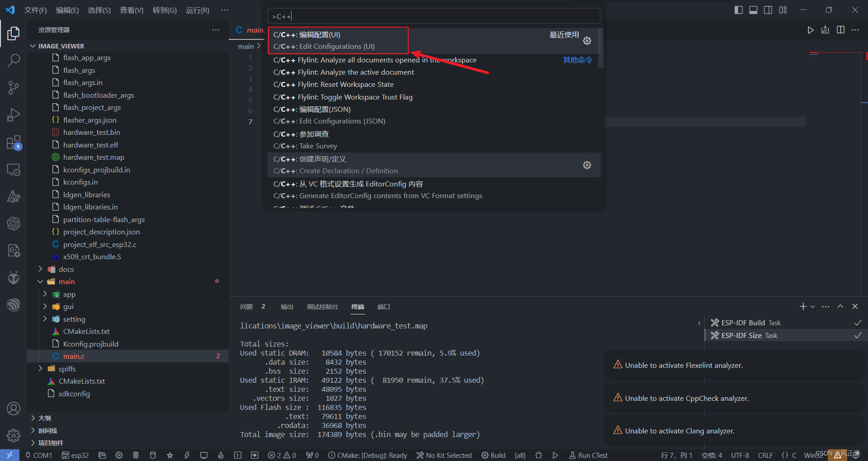Image resolution: width=868 pixels, height=461 pixels.
Task: Click the command palette input field
Action: tap(434, 16)
